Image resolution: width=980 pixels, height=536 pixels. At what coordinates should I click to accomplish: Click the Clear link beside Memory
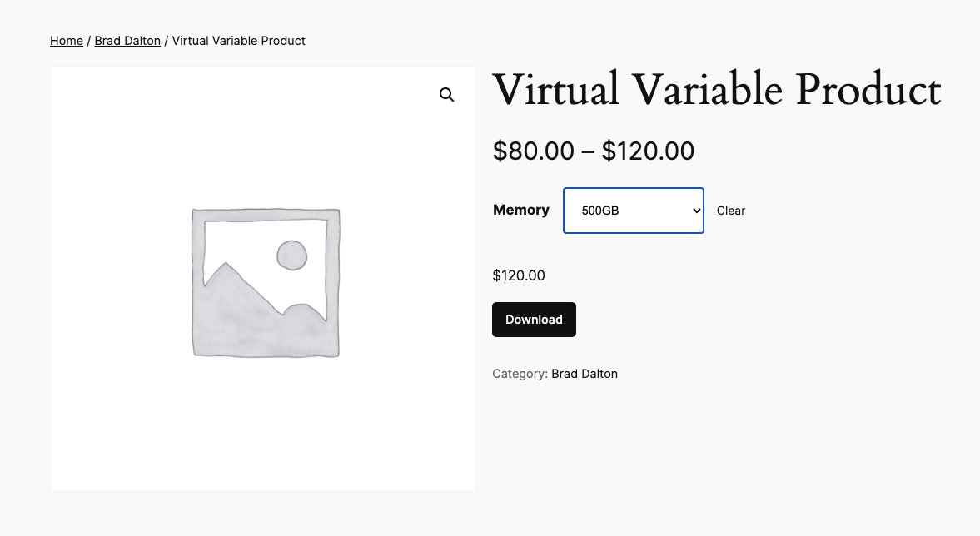pyautogui.click(x=730, y=211)
